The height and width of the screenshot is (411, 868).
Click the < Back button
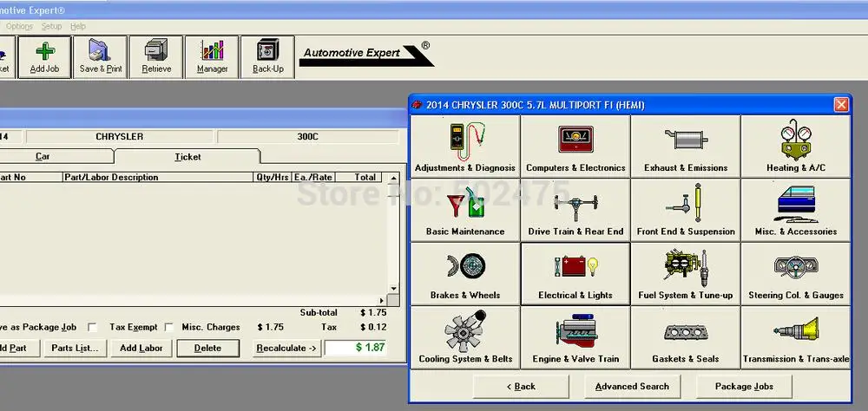521,387
